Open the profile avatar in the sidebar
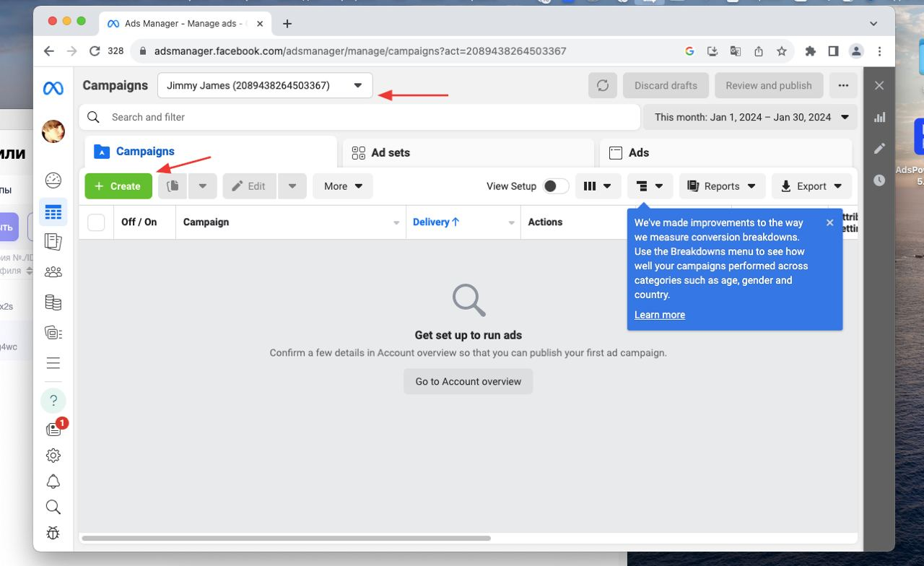 (x=53, y=131)
